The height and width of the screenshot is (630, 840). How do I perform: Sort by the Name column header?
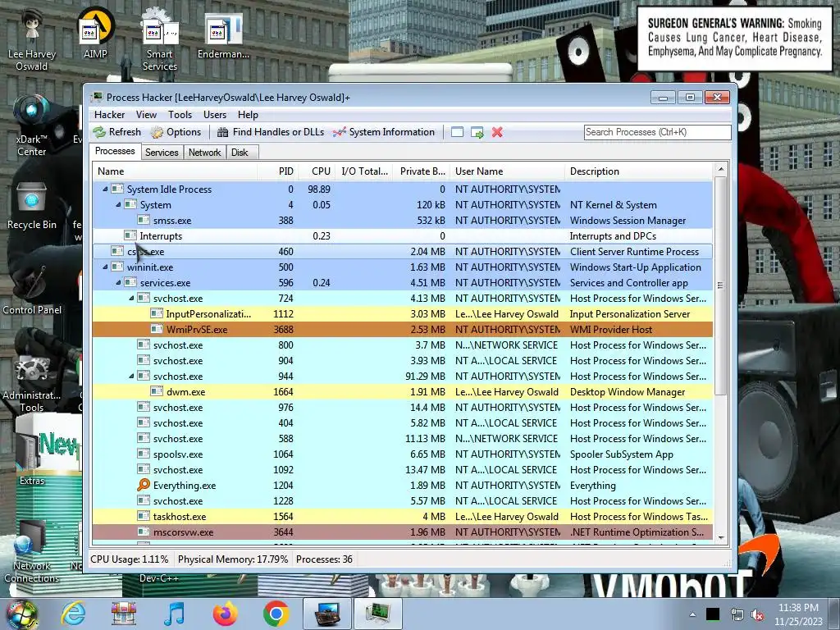[175, 171]
